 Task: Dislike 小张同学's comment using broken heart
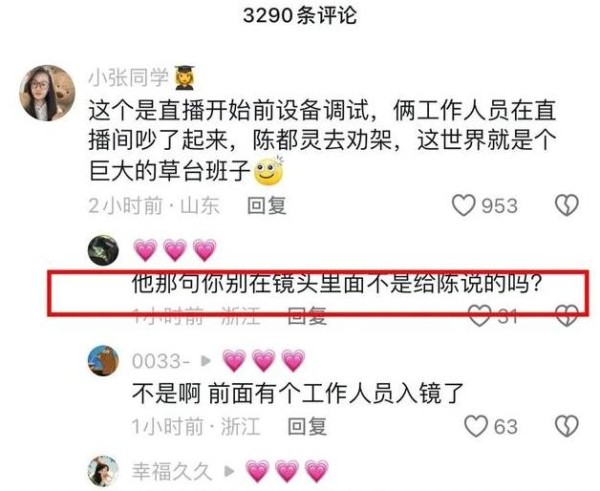567,206
